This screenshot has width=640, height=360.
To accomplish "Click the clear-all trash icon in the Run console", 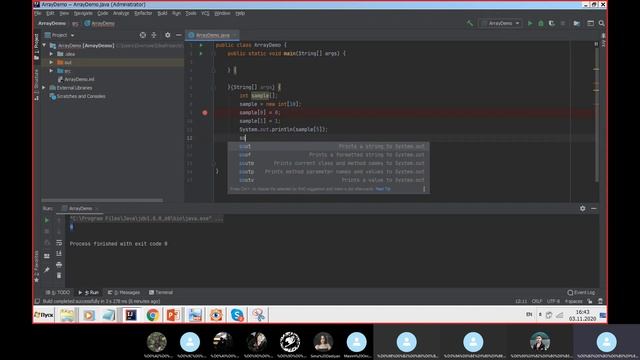I will pos(59,276).
